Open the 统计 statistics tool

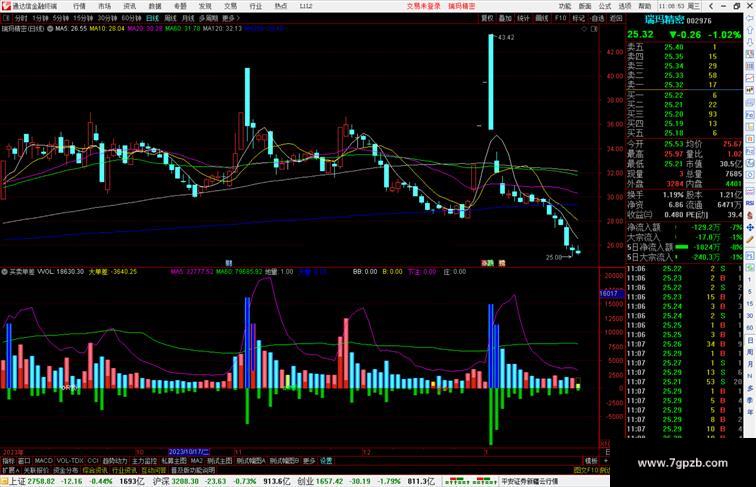point(524,18)
